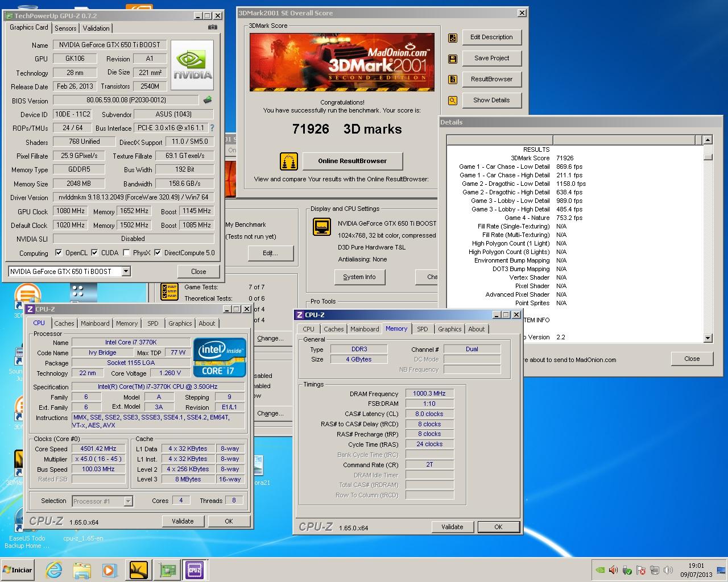Open Caches tab in left CPU-Z window
The image size is (728, 582).
tap(64, 323)
